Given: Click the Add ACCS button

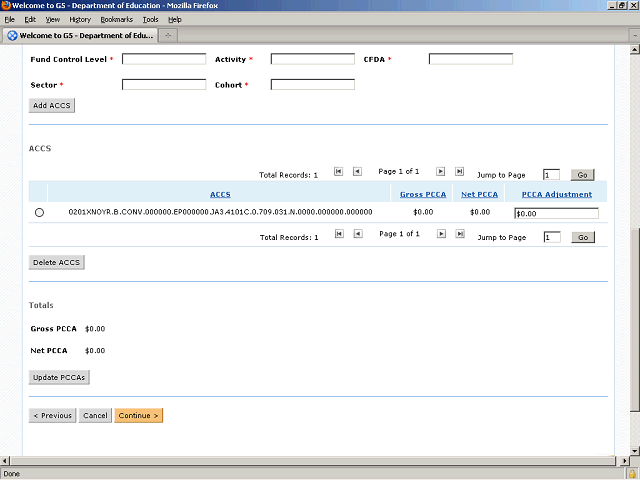Looking at the screenshot, I should pyautogui.click(x=52, y=105).
